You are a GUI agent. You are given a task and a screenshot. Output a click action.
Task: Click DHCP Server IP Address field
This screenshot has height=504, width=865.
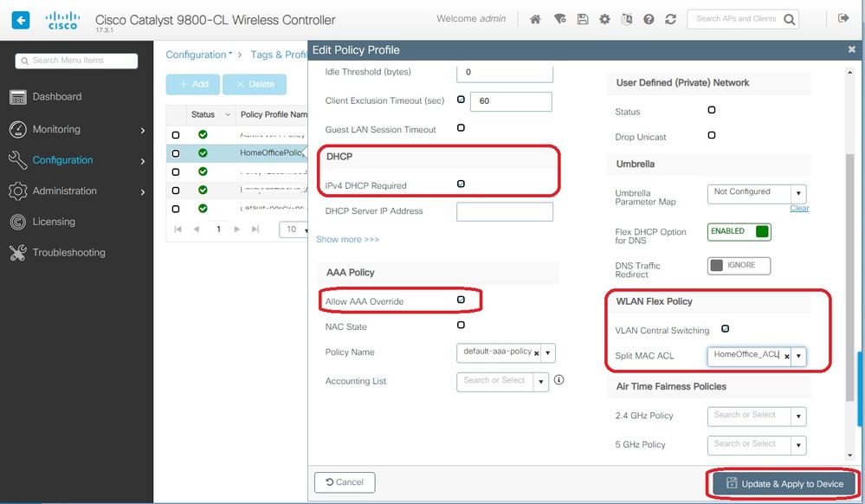505,212
